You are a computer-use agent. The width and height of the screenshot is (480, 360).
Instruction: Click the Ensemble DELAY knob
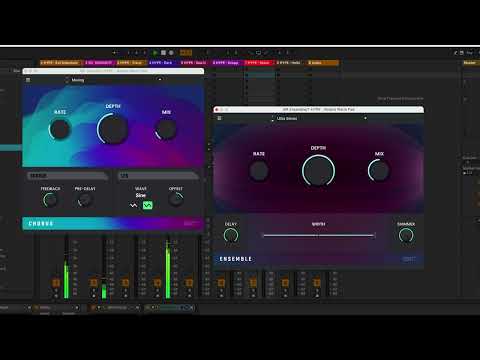231,235
